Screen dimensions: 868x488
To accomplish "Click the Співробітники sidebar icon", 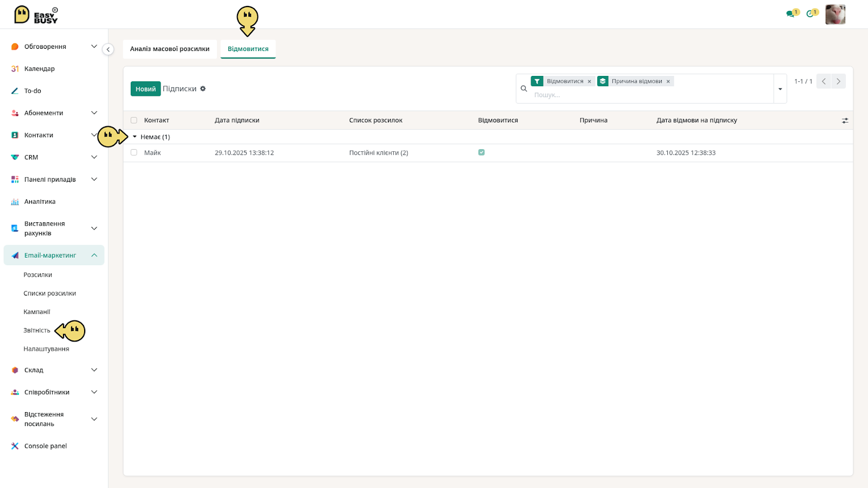I will click(15, 392).
